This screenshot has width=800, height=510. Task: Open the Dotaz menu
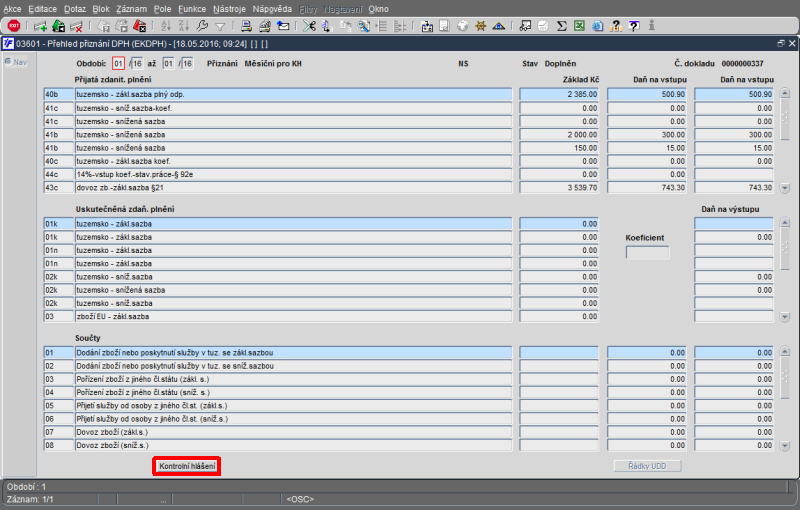(x=74, y=9)
